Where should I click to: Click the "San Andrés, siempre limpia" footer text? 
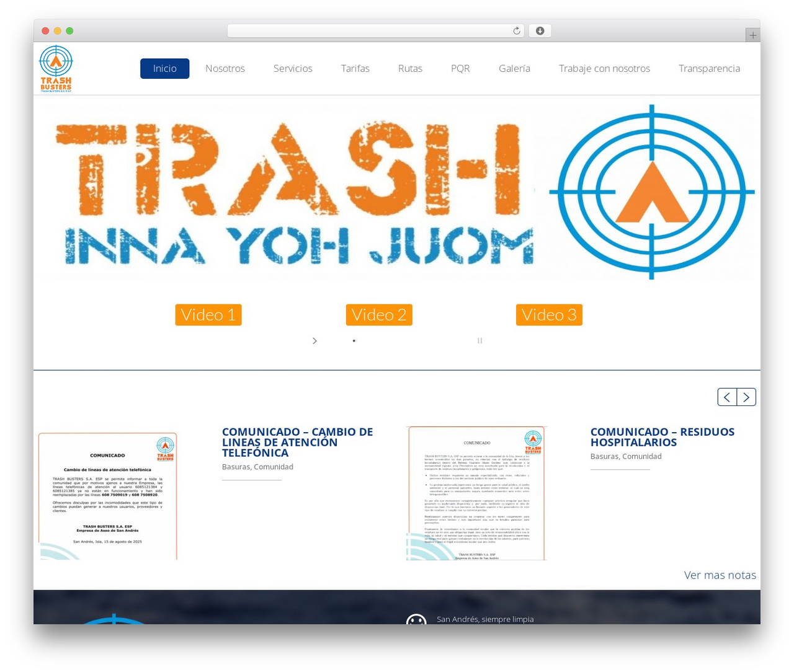pyautogui.click(x=485, y=619)
